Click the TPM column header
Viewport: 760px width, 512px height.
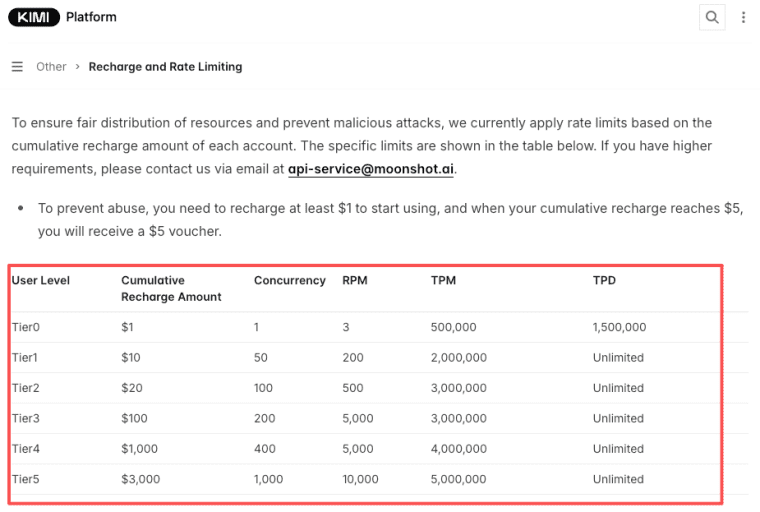[x=443, y=280]
